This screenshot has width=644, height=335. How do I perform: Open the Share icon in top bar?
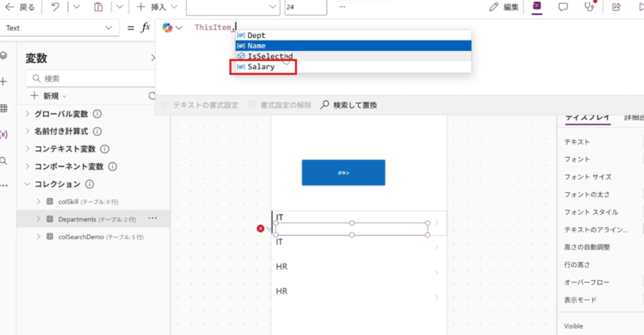tap(616, 8)
